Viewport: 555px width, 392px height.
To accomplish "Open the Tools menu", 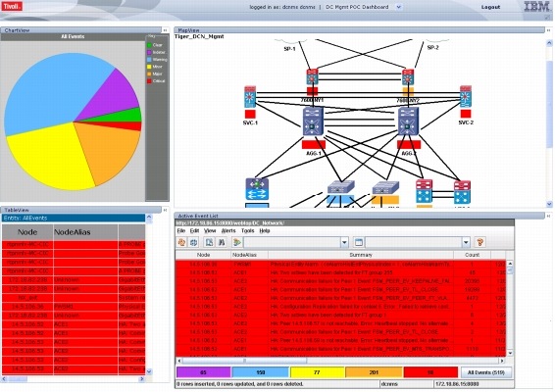I will (x=247, y=230).
